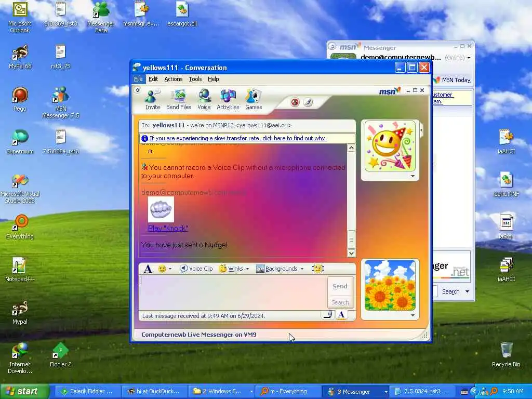Switch to m - Everything taskbar button
The image size is (532, 399).
coord(288,392)
